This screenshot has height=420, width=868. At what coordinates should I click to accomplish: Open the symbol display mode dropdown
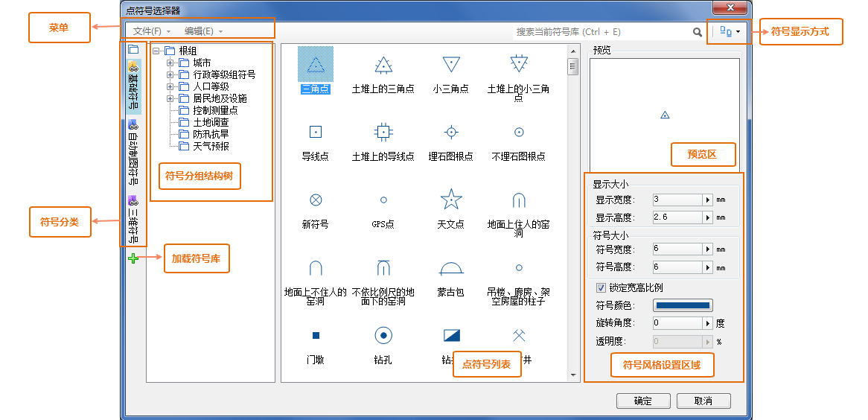(x=730, y=32)
